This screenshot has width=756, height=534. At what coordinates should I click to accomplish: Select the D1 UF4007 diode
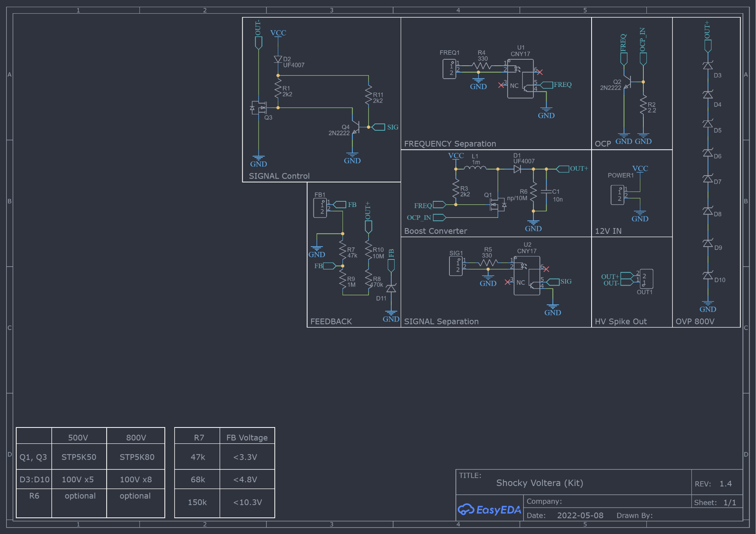tap(517, 169)
